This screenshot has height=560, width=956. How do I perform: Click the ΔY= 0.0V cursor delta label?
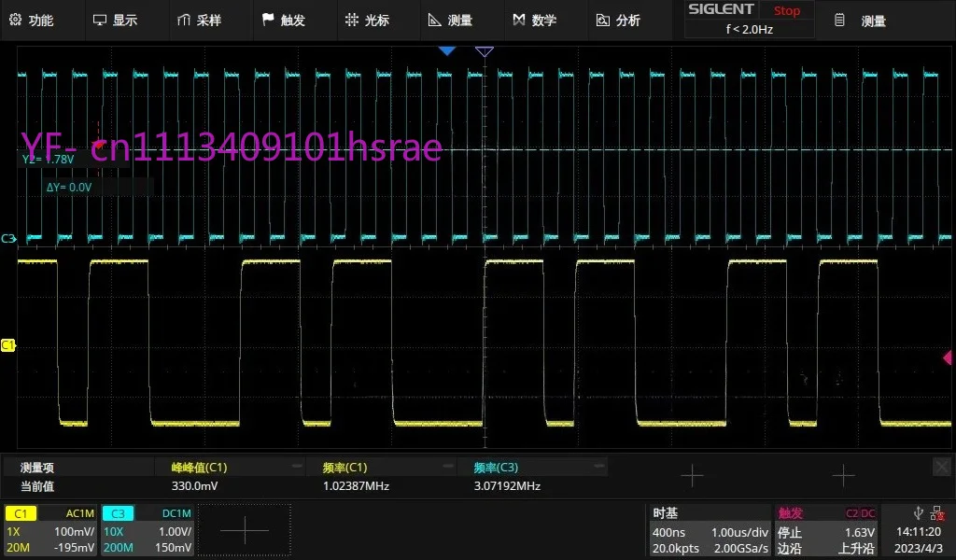[69, 187]
